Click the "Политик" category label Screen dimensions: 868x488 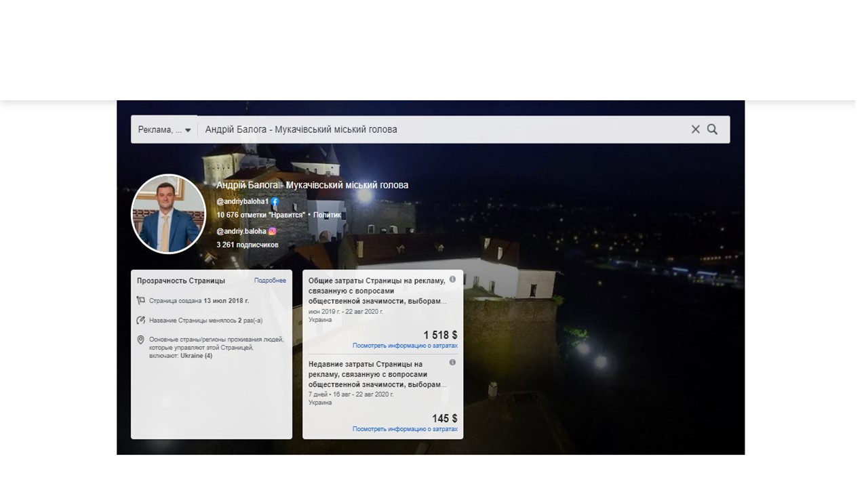[x=327, y=215]
